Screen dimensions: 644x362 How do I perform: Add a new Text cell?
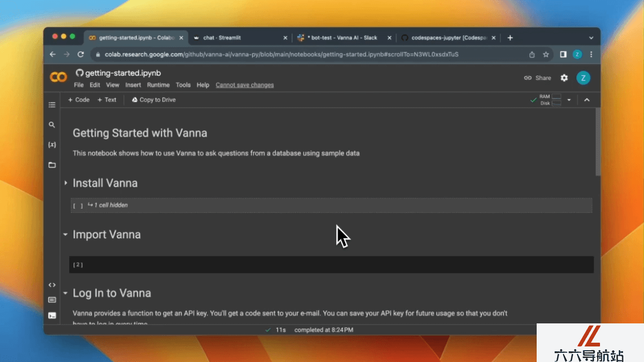(x=107, y=100)
